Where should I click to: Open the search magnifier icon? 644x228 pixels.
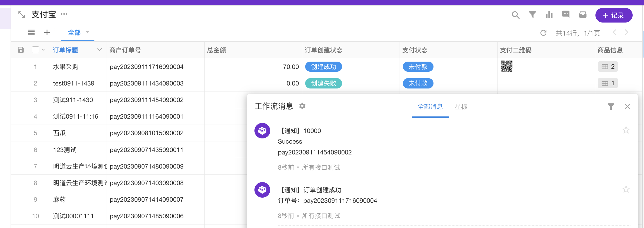tap(515, 15)
